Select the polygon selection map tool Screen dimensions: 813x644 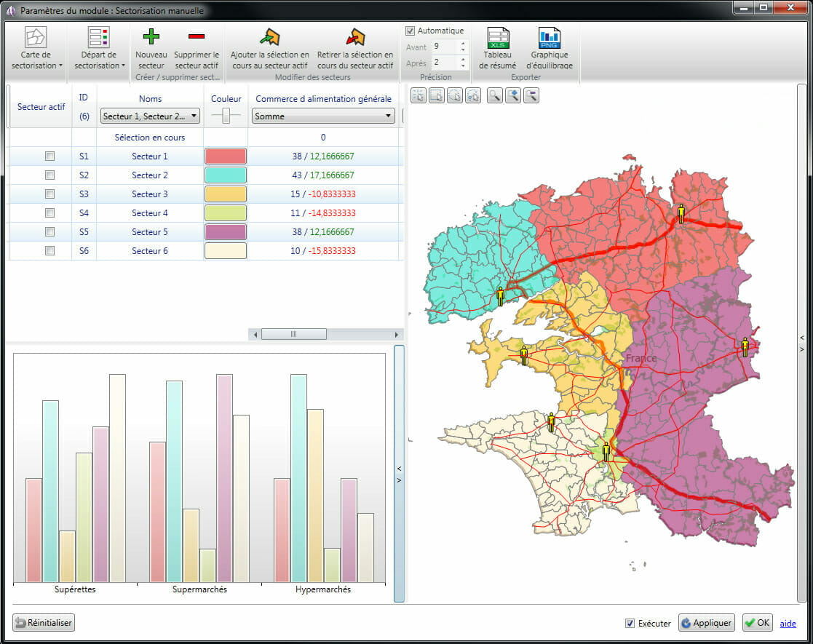[473, 95]
